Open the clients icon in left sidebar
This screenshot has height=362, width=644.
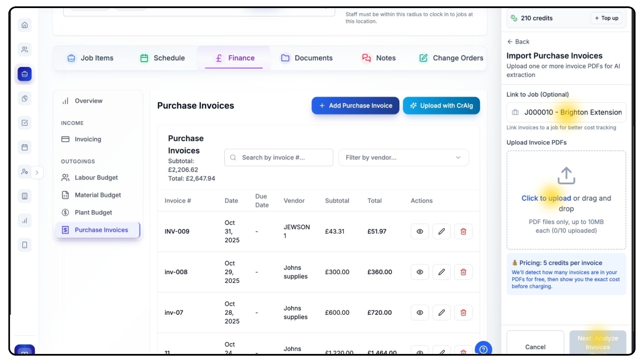[x=24, y=50]
